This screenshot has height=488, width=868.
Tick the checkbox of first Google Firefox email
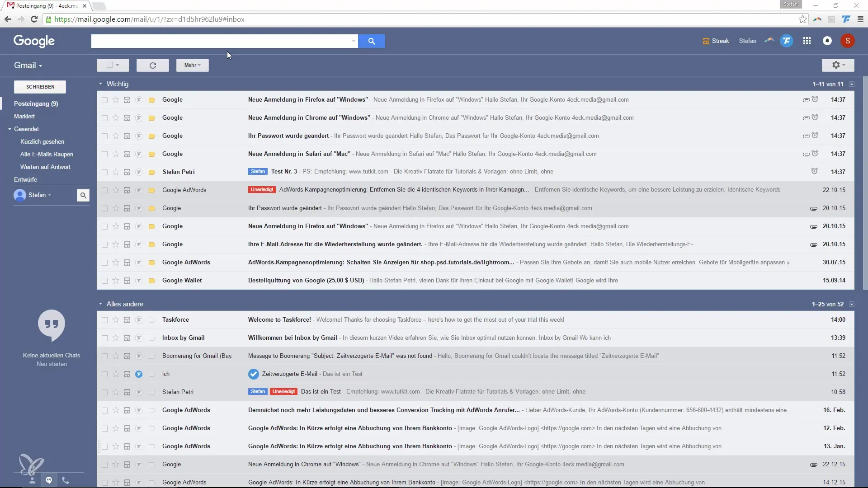pos(104,100)
